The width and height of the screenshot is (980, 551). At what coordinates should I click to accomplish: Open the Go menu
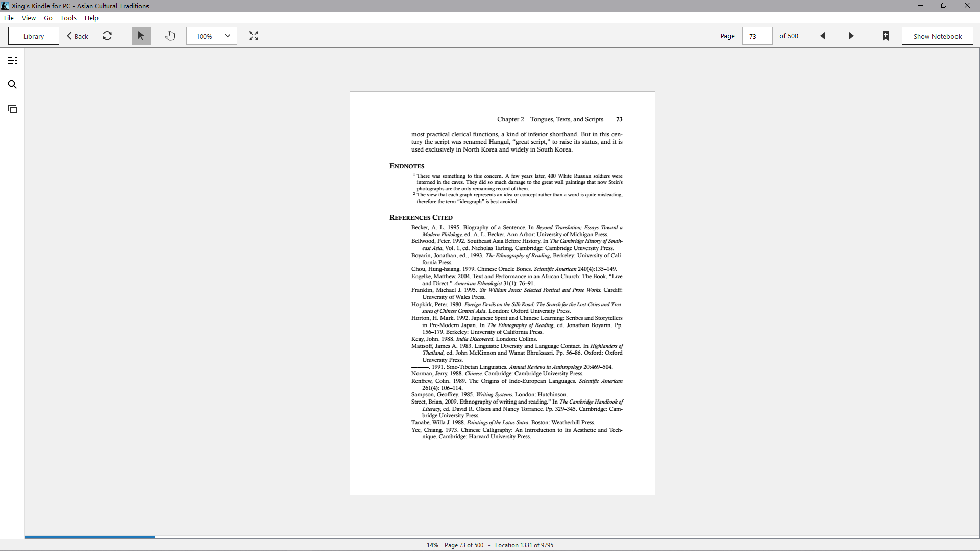[48, 18]
